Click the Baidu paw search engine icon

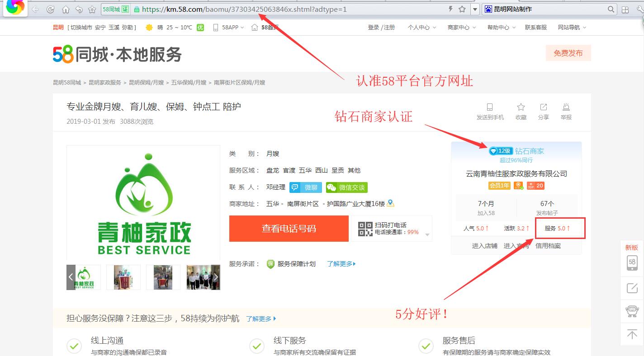(x=488, y=9)
